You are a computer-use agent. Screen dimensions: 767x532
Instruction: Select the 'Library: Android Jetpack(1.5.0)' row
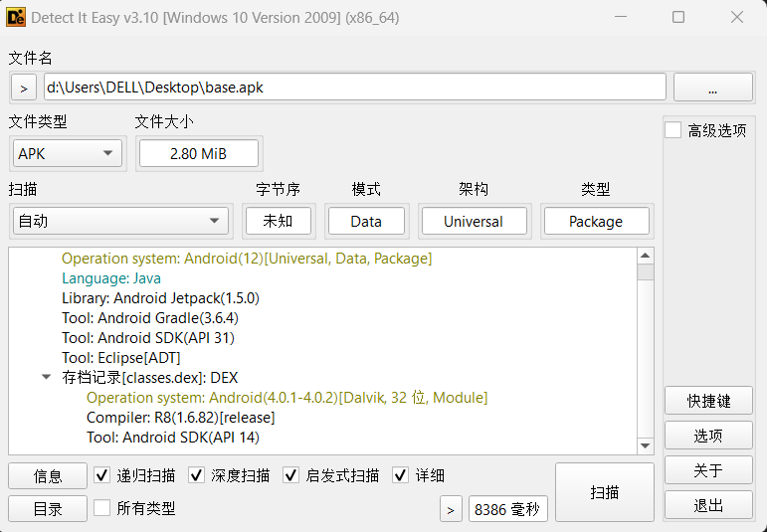click(x=160, y=298)
